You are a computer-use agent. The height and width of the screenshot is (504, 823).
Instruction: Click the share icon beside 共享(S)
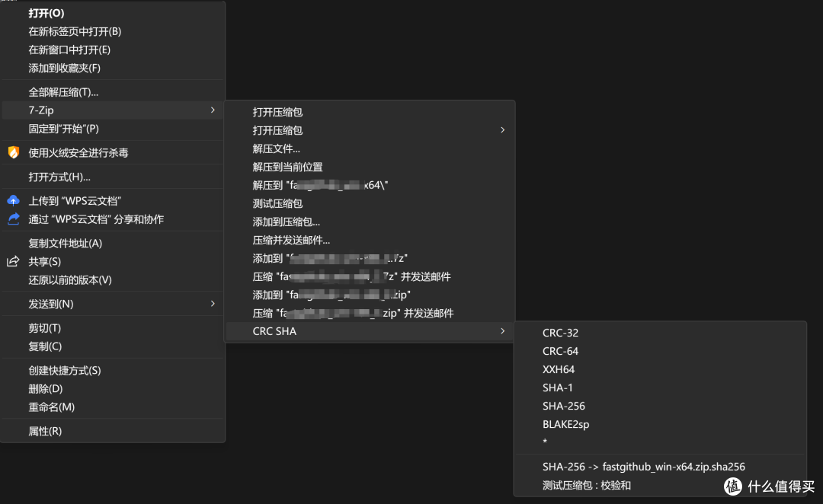click(x=13, y=261)
